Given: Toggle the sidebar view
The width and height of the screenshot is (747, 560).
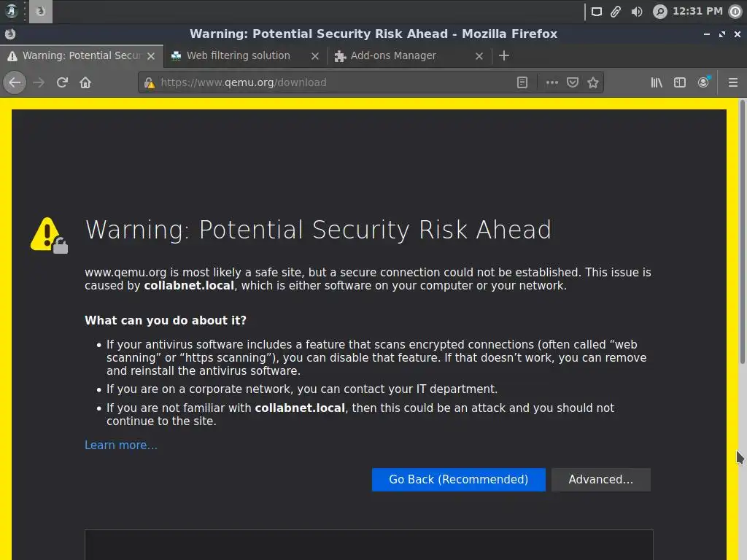Looking at the screenshot, I should point(680,82).
